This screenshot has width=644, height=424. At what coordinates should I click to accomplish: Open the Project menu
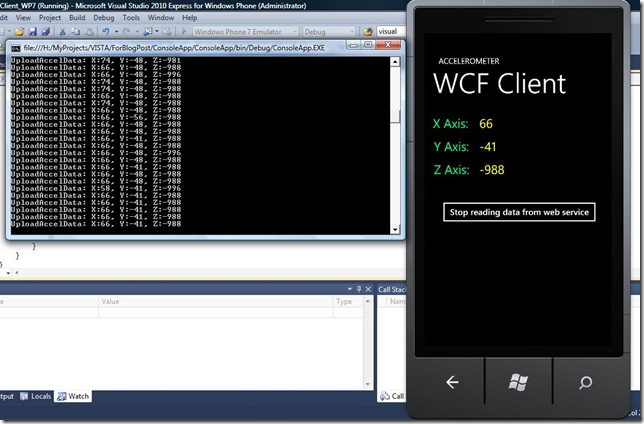[x=50, y=18]
